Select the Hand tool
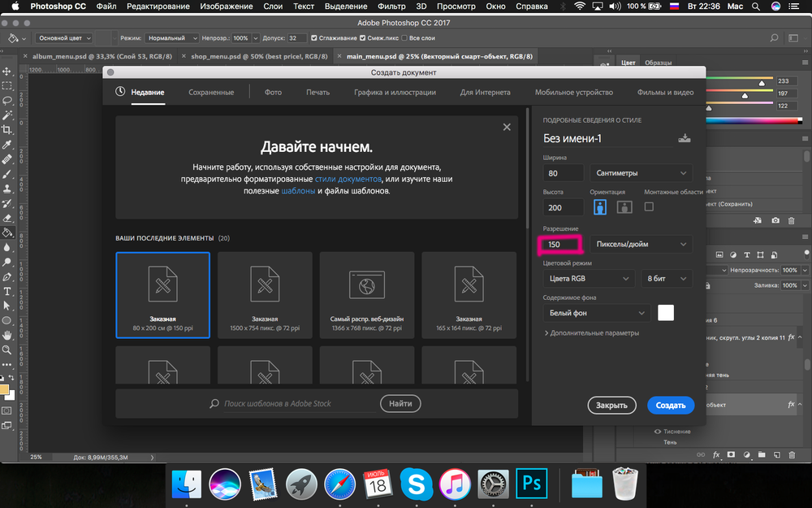Image resolution: width=812 pixels, height=508 pixels. pyautogui.click(x=7, y=336)
